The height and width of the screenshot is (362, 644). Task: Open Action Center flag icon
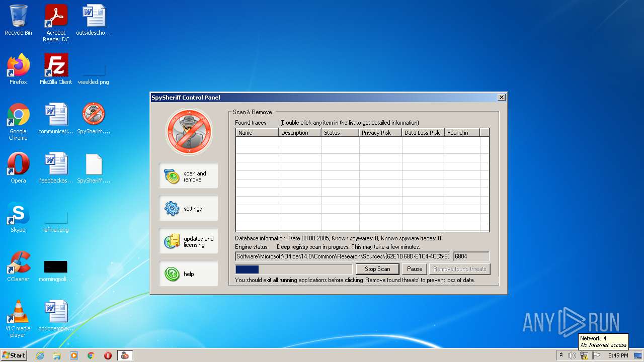pos(596,355)
